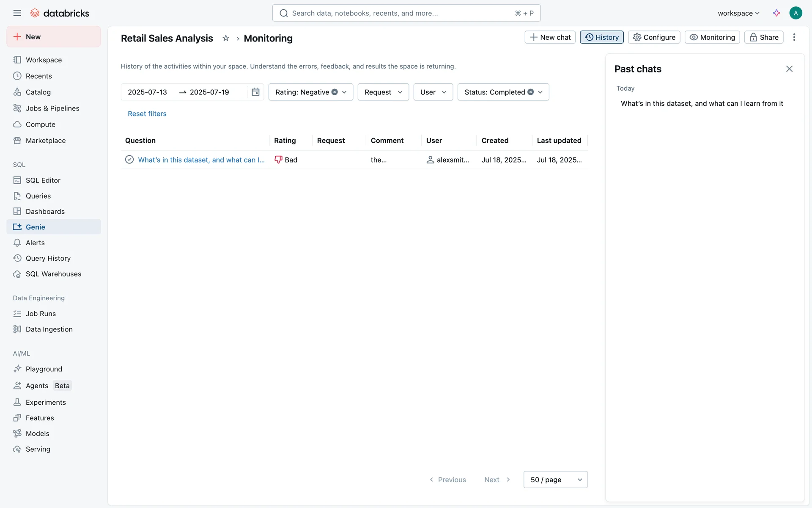Open the User filter dropdown
Viewport: 812px width, 508px height.
tap(433, 92)
